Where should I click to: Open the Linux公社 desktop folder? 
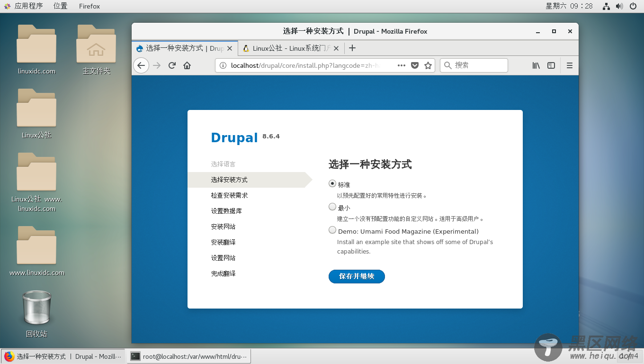point(36,114)
